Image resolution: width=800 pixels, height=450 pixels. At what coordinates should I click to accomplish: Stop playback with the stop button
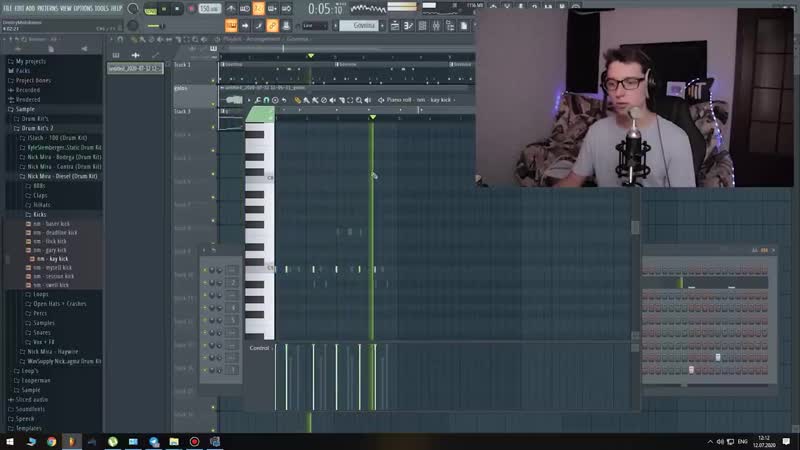tap(177, 9)
